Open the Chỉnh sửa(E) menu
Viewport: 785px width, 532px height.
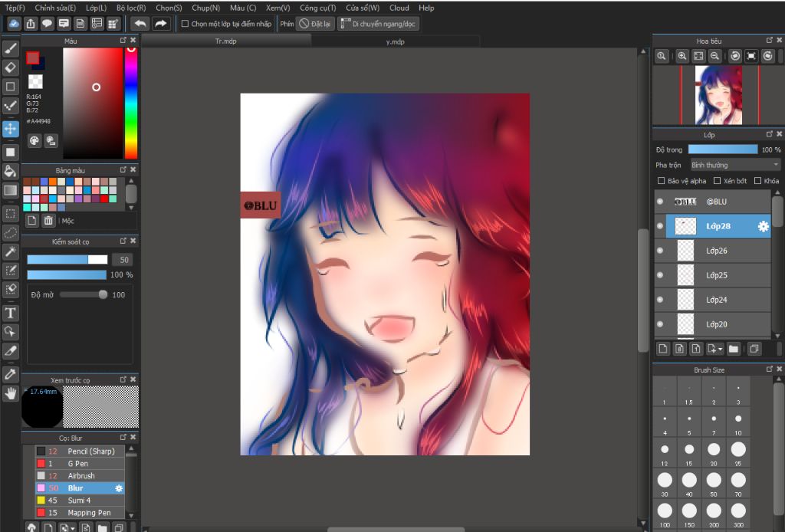click(x=55, y=8)
